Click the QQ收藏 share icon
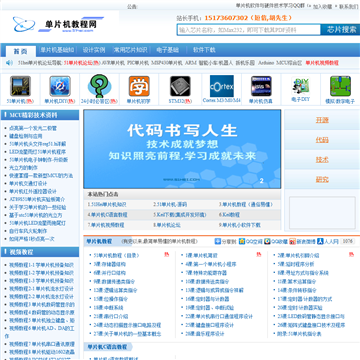The height and width of the screenshot is (360, 360). 267,241
